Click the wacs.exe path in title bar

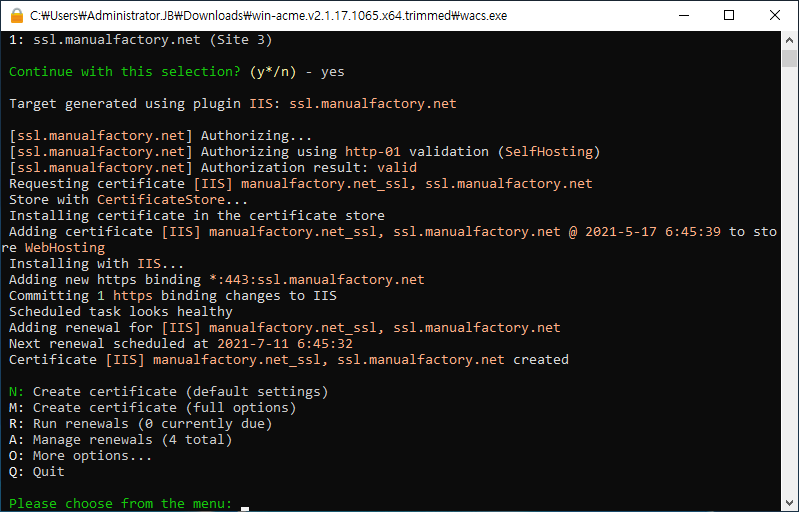pos(269,16)
